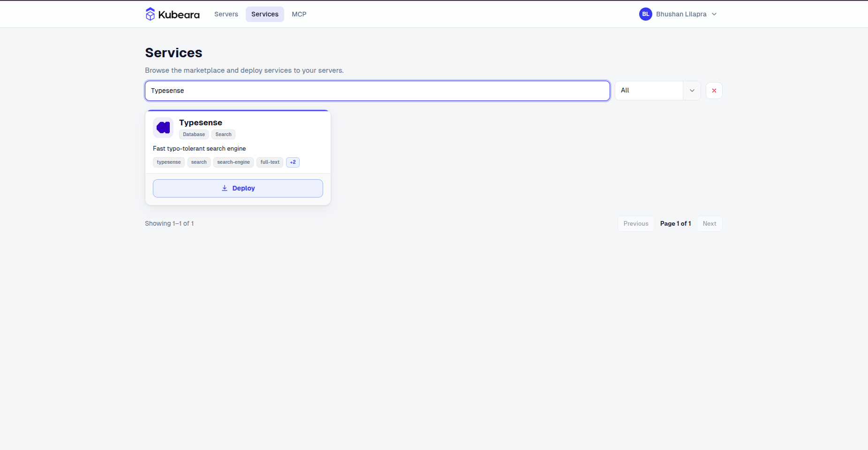Open the Typesense card title
The height and width of the screenshot is (450, 868).
[201, 122]
